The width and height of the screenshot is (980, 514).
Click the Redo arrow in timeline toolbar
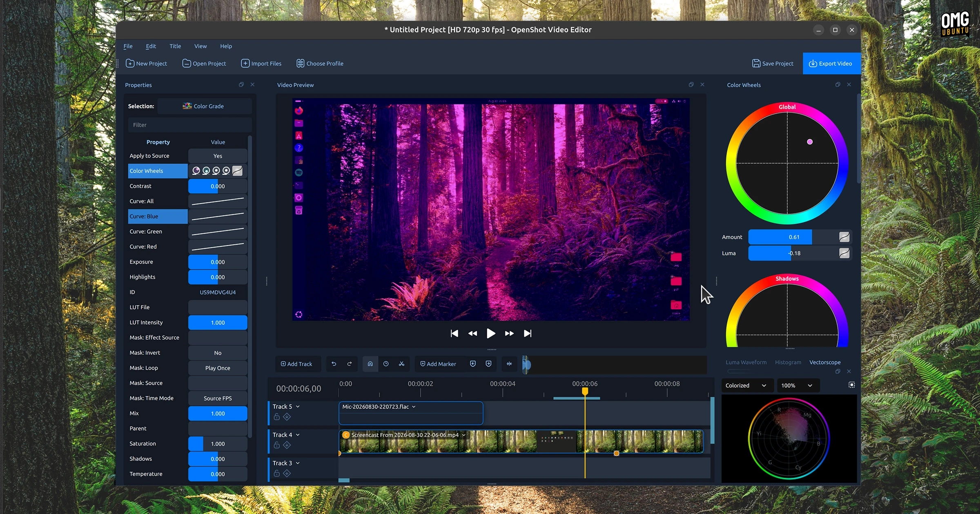tap(350, 363)
